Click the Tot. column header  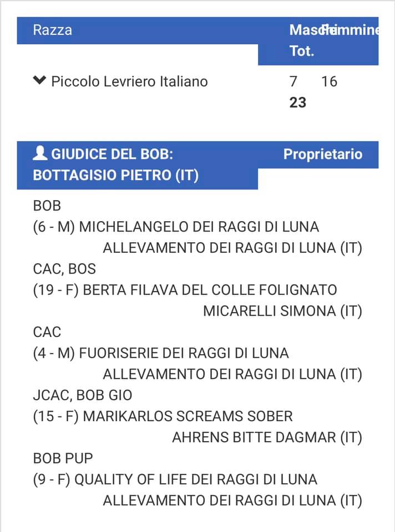click(x=302, y=51)
